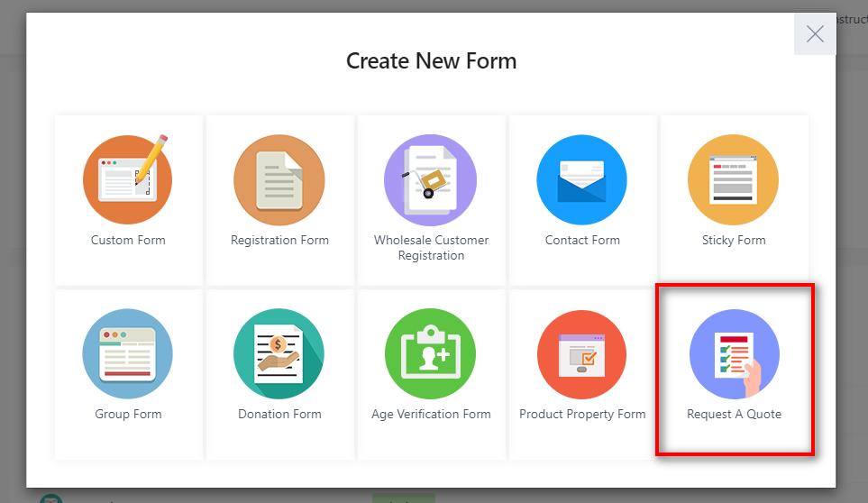
Task: Select the Product Property Form icon
Action: point(581,354)
